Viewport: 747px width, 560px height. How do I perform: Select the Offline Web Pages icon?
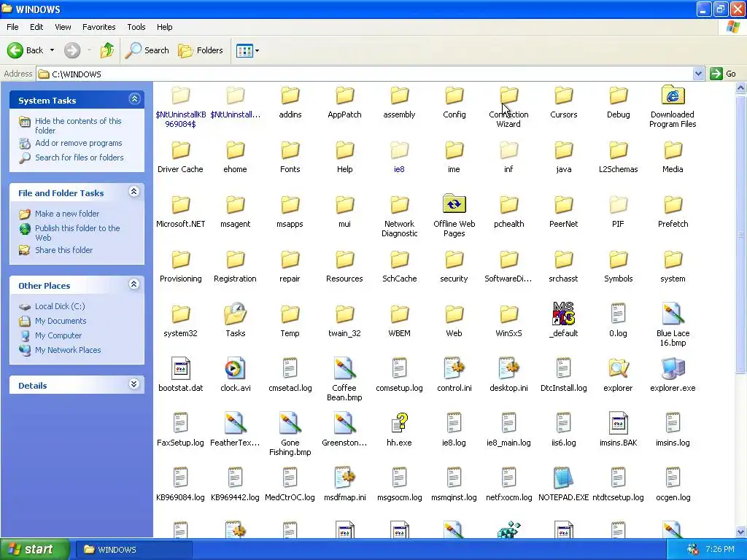(x=454, y=205)
